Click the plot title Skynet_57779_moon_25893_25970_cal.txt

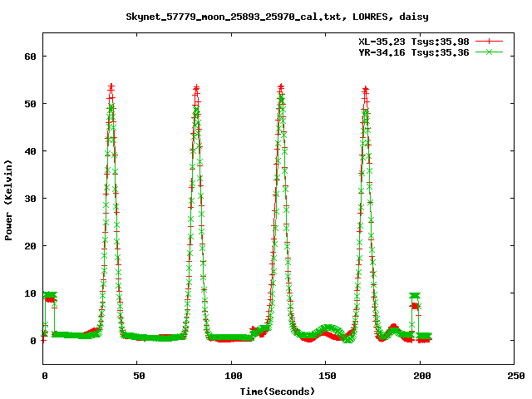tap(277, 17)
